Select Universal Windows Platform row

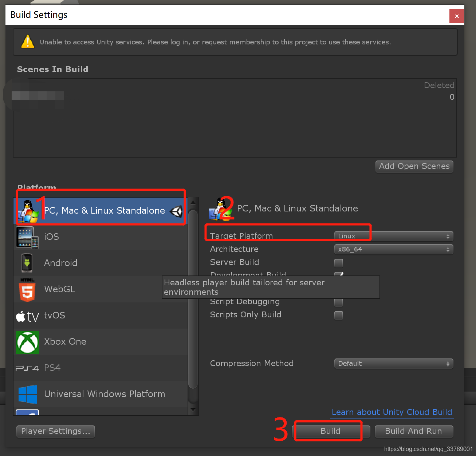tap(101, 394)
